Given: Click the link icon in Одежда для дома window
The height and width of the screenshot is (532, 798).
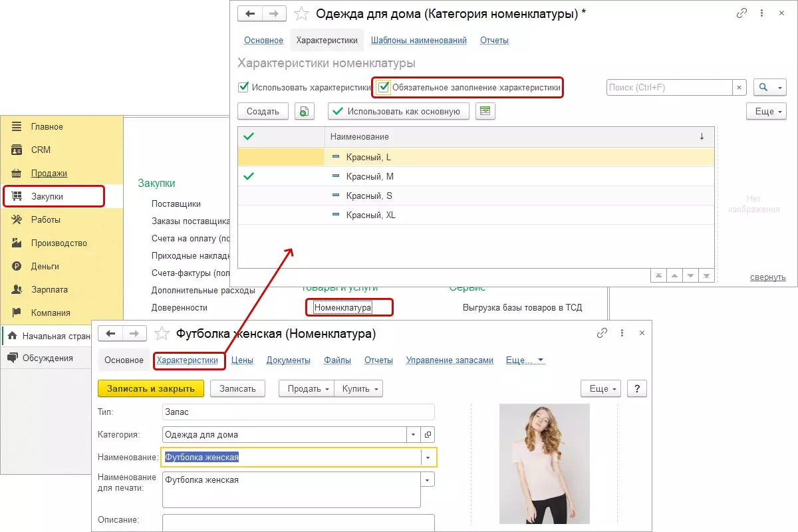Looking at the screenshot, I should click(x=742, y=13).
